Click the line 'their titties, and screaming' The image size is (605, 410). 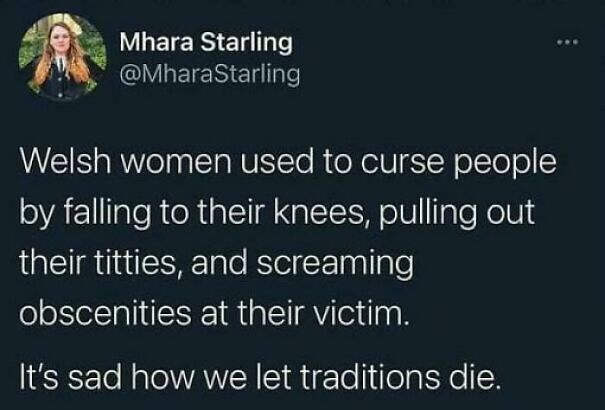tap(216, 263)
